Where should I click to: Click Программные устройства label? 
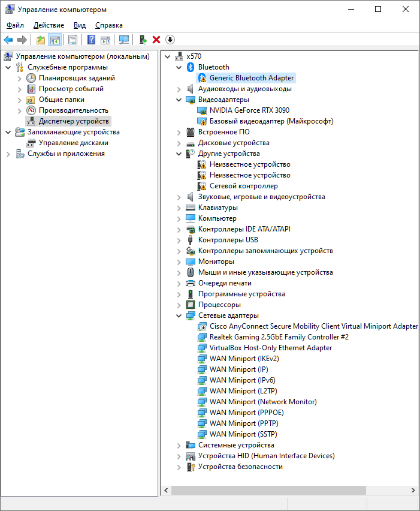(241, 294)
